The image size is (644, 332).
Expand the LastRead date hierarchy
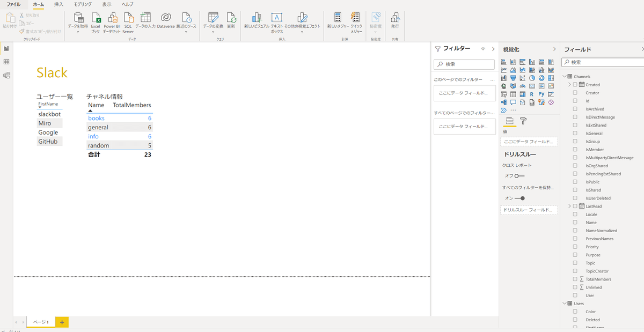tap(569, 206)
